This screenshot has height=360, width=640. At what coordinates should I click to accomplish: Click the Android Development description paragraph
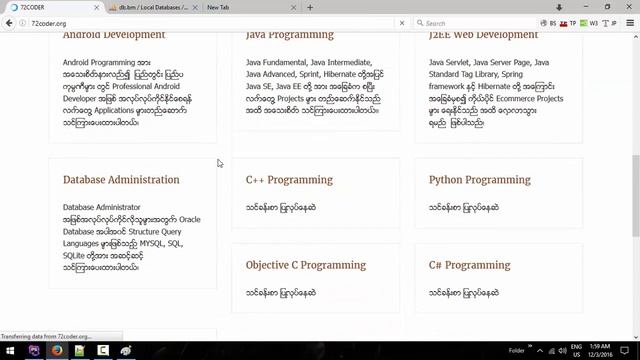pos(127,92)
